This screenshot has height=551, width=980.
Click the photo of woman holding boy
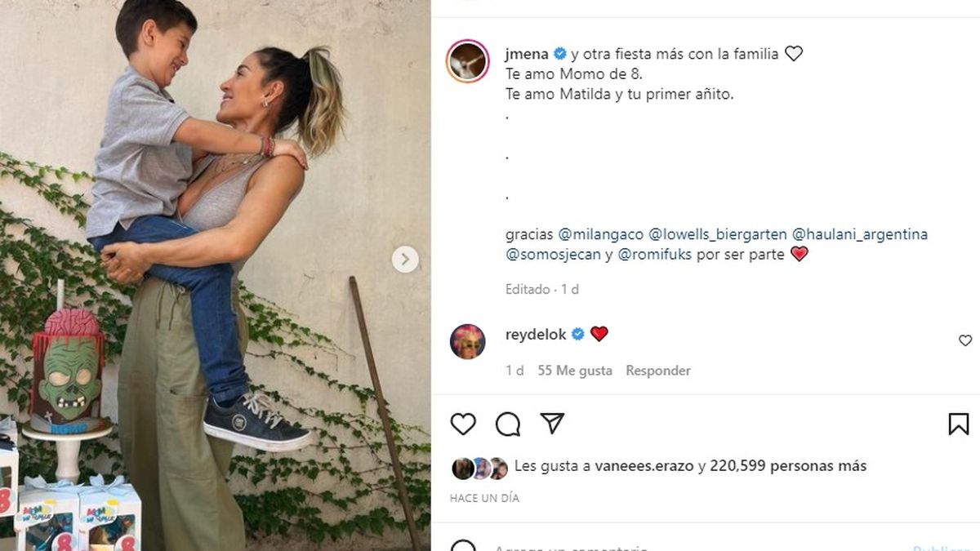(x=216, y=275)
